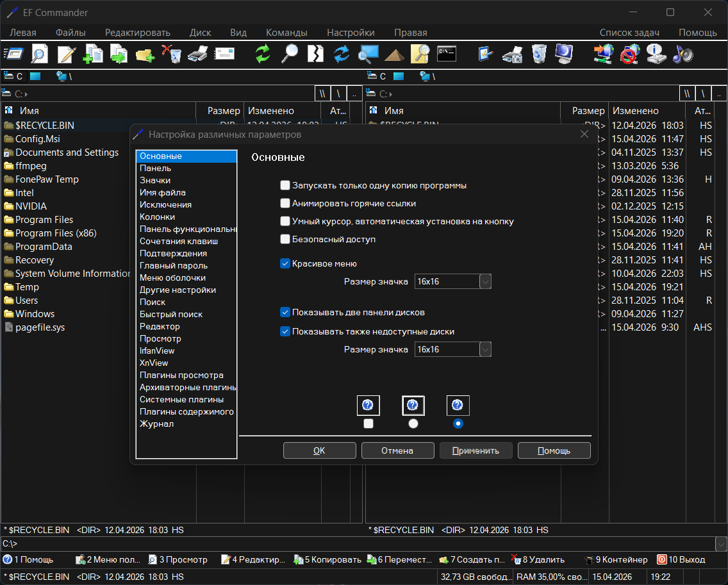Click the Delete icon with red X and bin

pos(171,54)
